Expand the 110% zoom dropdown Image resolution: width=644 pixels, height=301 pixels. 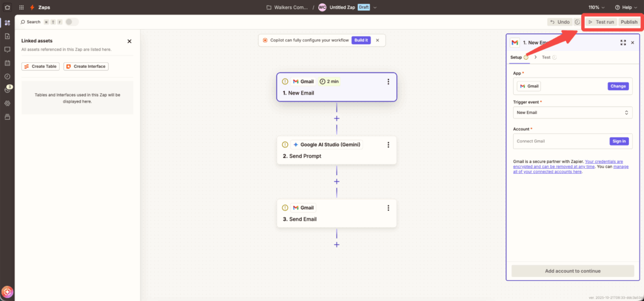597,8
